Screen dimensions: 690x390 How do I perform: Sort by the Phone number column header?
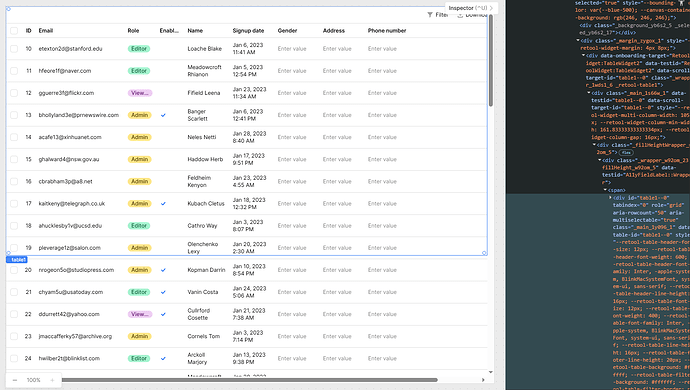(x=387, y=31)
